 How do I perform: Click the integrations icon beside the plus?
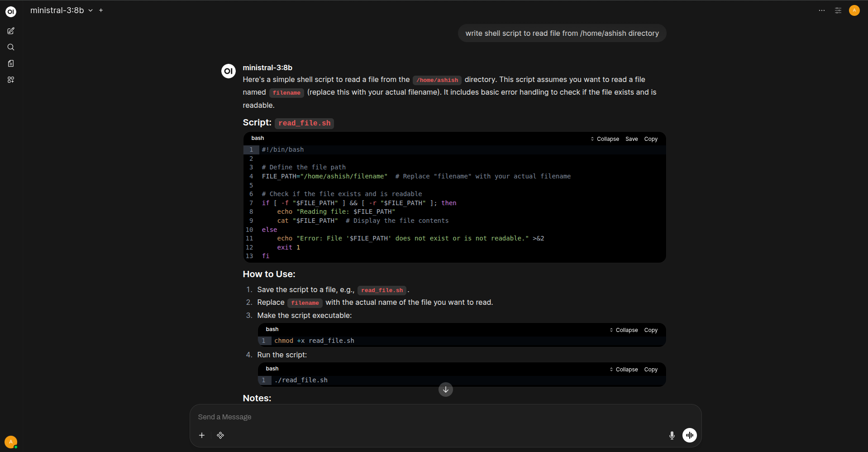[x=220, y=435]
